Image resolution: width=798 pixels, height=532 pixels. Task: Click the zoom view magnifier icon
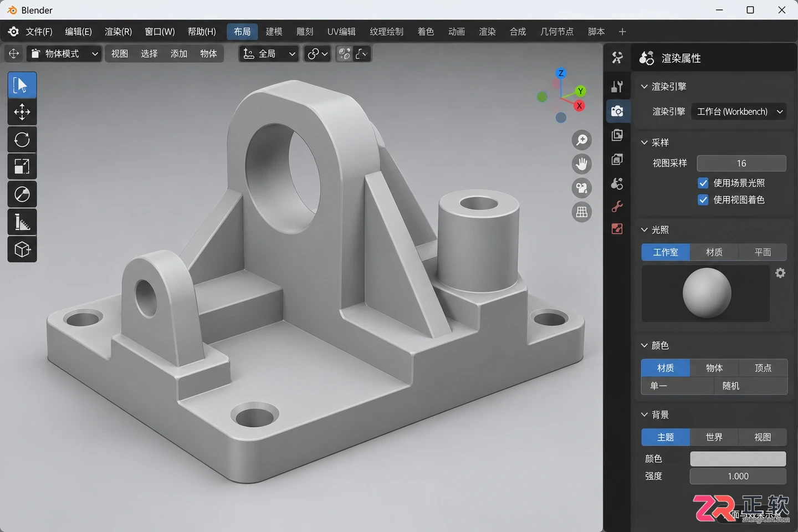582,140
